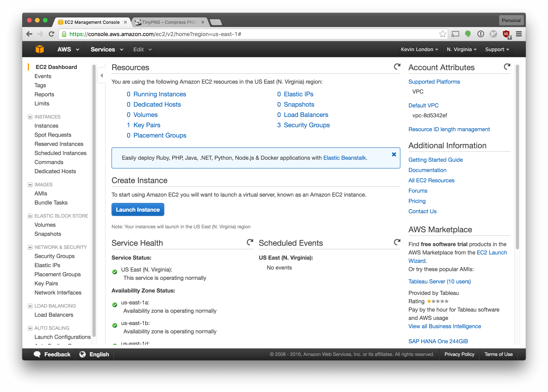This screenshot has height=392, width=548.
Task: Expand the INSTANCES section in sidebar
Action: point(29,117)
